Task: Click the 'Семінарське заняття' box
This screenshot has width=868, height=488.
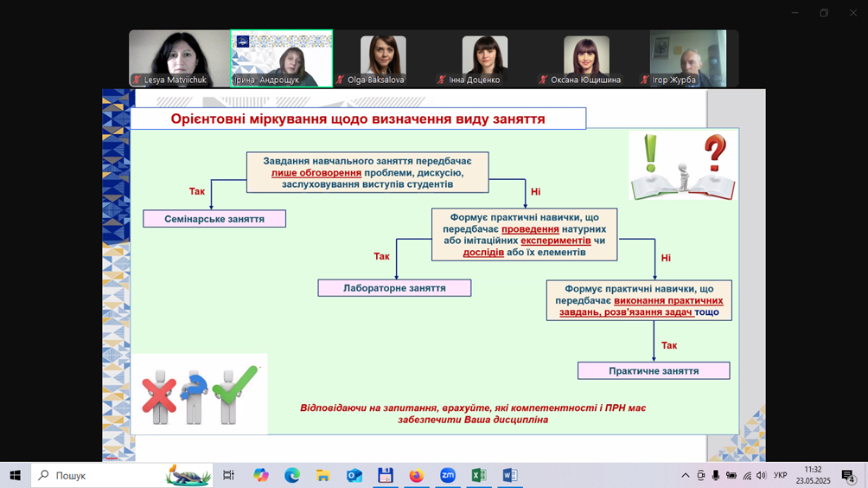Action: 214,219
